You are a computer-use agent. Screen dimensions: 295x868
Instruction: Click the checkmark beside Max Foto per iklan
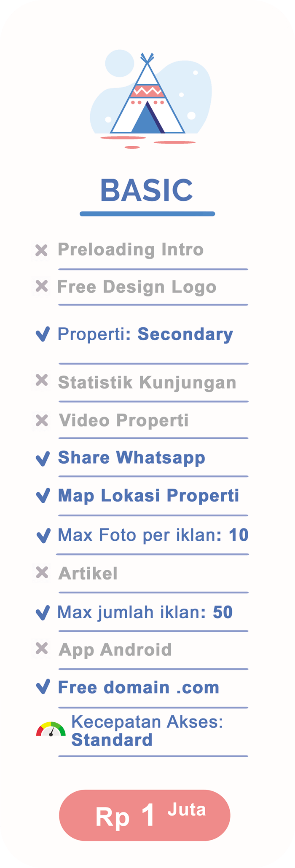click(x=43, y=535)
